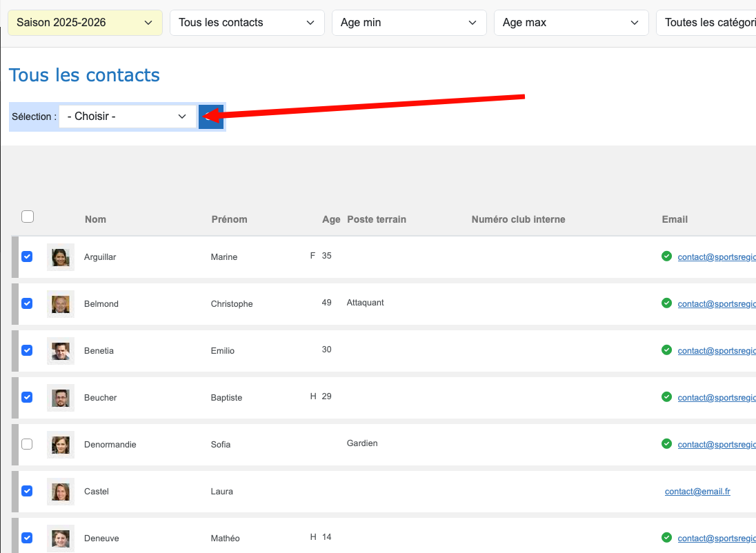Click Laura Castel's avatar image

click(61, 492)
